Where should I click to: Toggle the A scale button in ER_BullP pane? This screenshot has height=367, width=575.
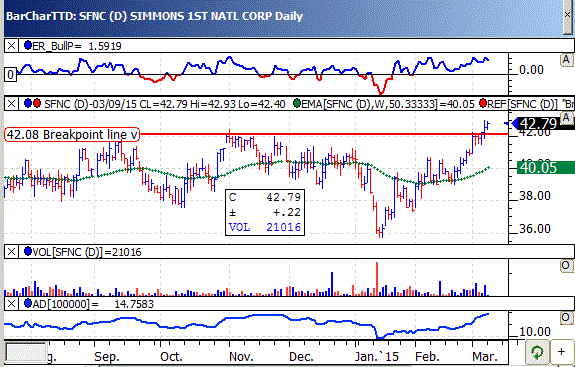tap(566, 60)
